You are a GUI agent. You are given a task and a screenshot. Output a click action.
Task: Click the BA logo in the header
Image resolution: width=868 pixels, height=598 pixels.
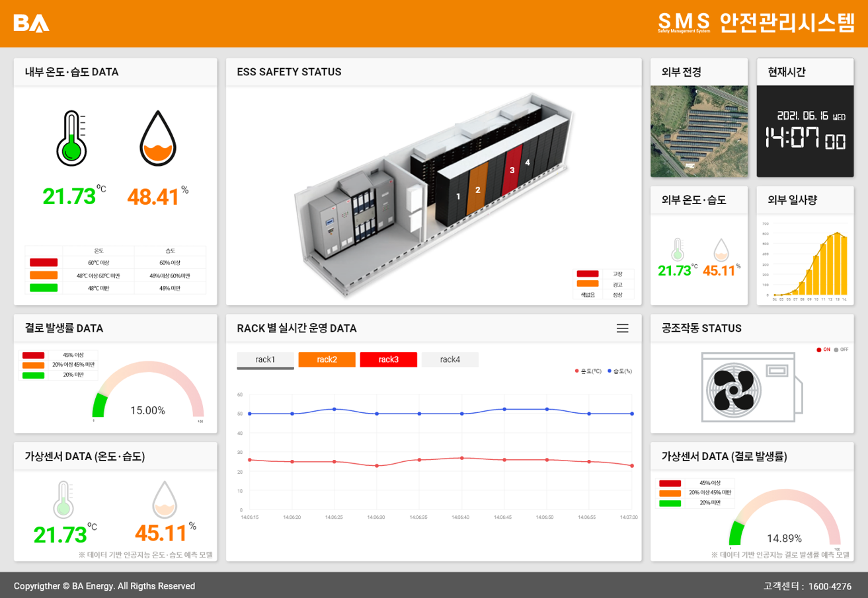pyautogui.click(x=31, y=23)
